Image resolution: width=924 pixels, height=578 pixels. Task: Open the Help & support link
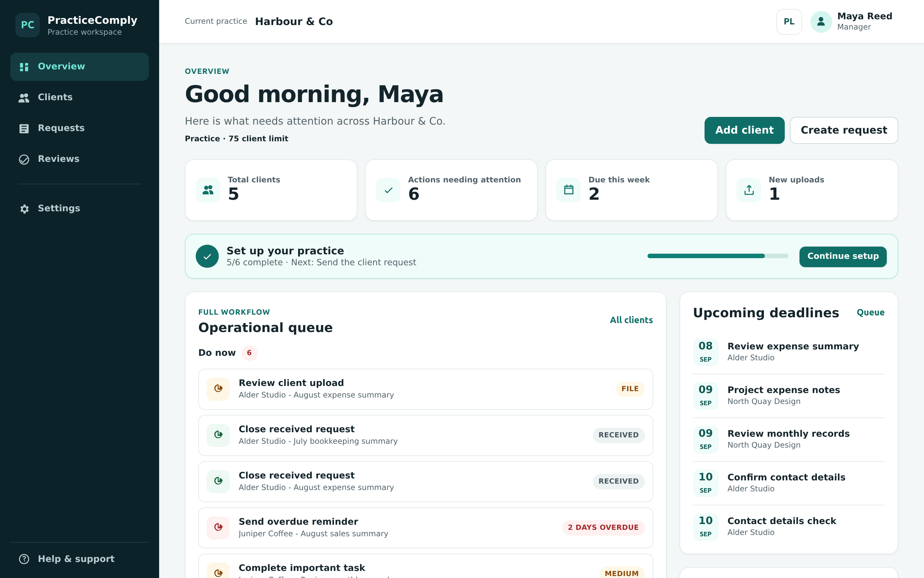80,559
